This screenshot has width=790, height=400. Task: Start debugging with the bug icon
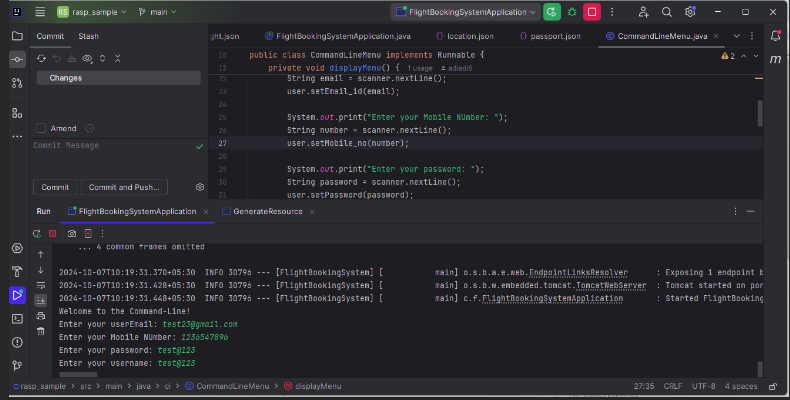pos(572,12)
